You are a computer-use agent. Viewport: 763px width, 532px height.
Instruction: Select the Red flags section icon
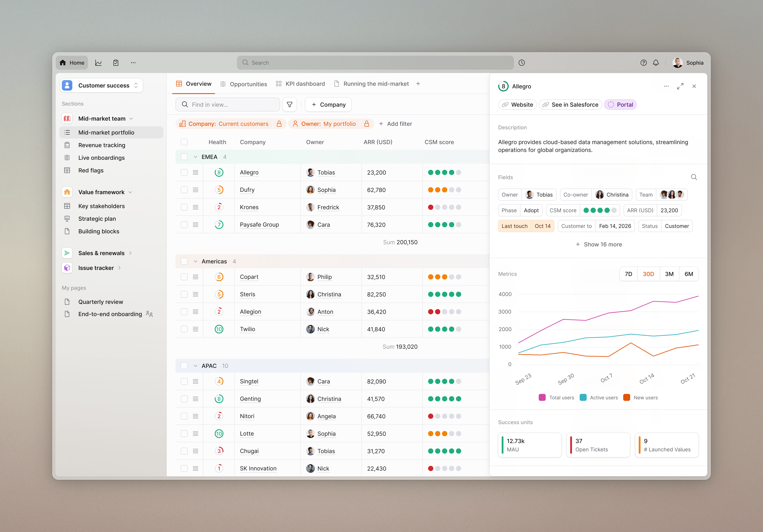pos(67,170)
